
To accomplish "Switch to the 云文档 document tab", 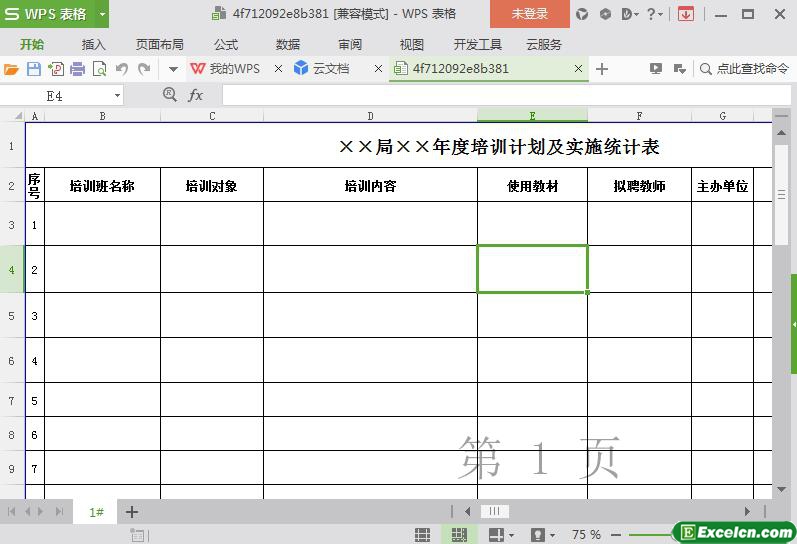I will [330, 69].
